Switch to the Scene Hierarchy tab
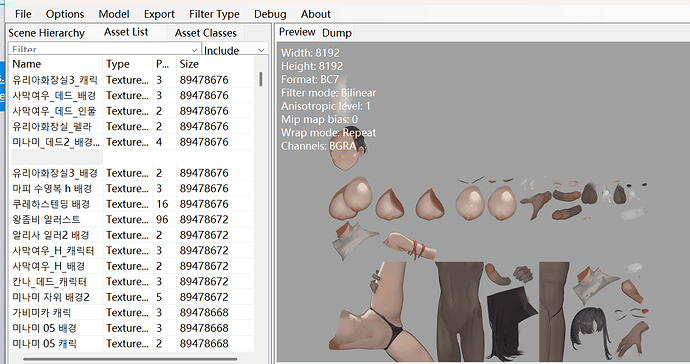This screenshot has height=364, width=690. (46, 33)
